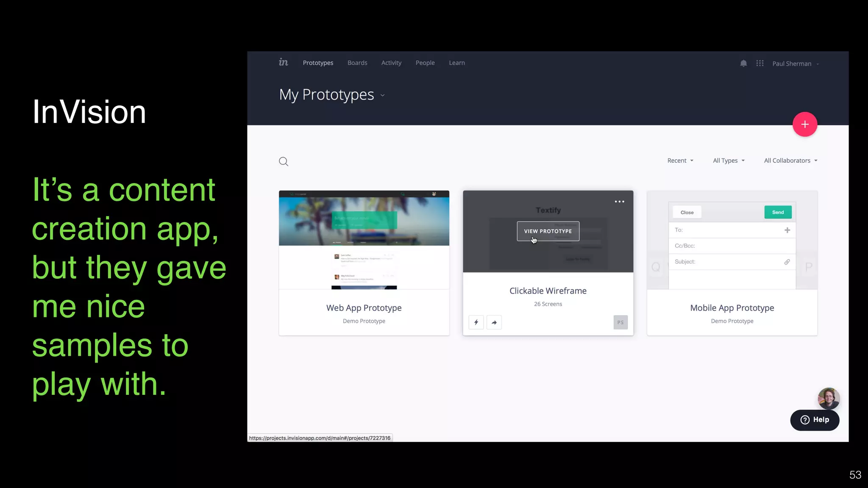Viewport: 868px width, 488px height.
Task: Open the apps grid icon
Action: pyautogui.click(x=760, y=63)
